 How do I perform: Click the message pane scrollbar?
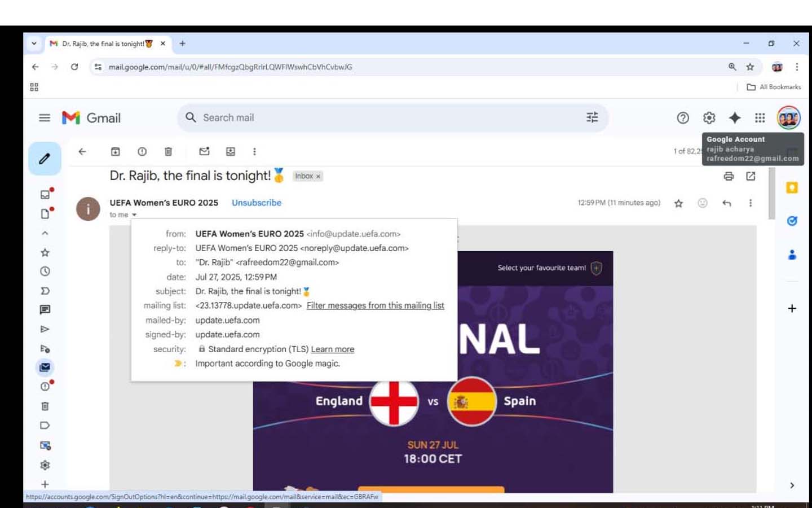[771, 194]
